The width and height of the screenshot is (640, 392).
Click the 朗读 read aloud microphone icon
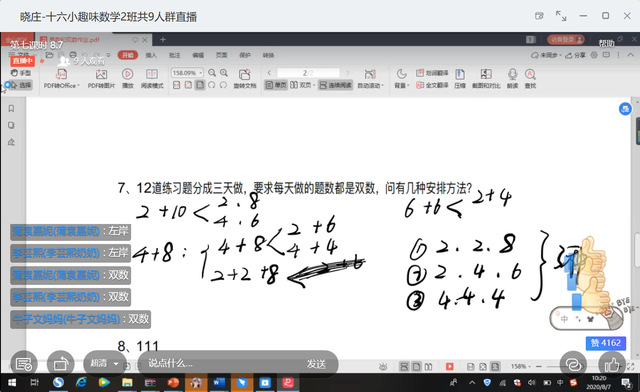(x=512, y=78)
